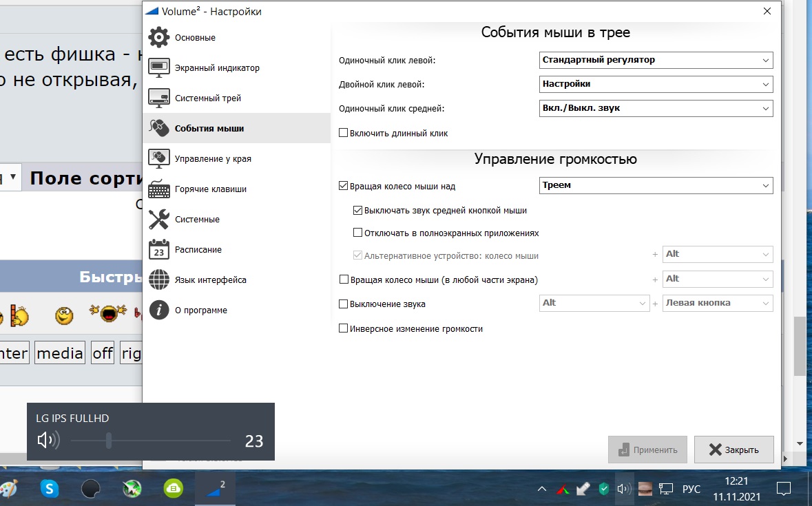Click the Горячие клавиши keyboard icon

[x=159, y=189]
